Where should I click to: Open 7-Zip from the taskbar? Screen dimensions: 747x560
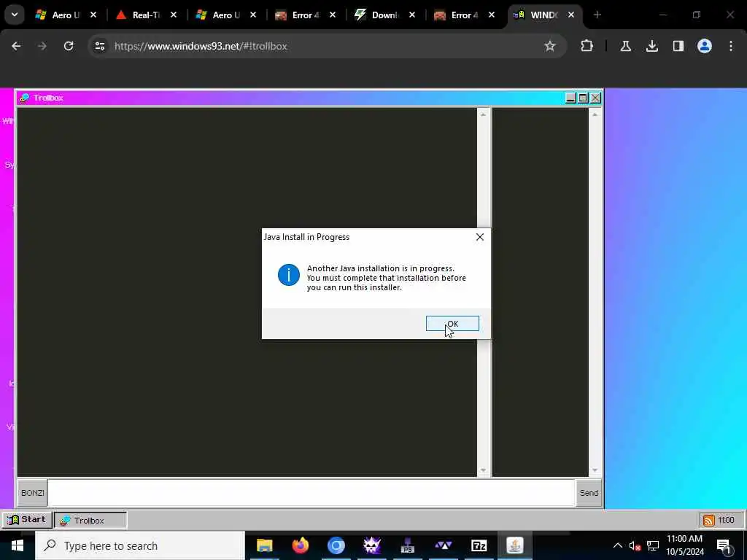tap(479, 545)
